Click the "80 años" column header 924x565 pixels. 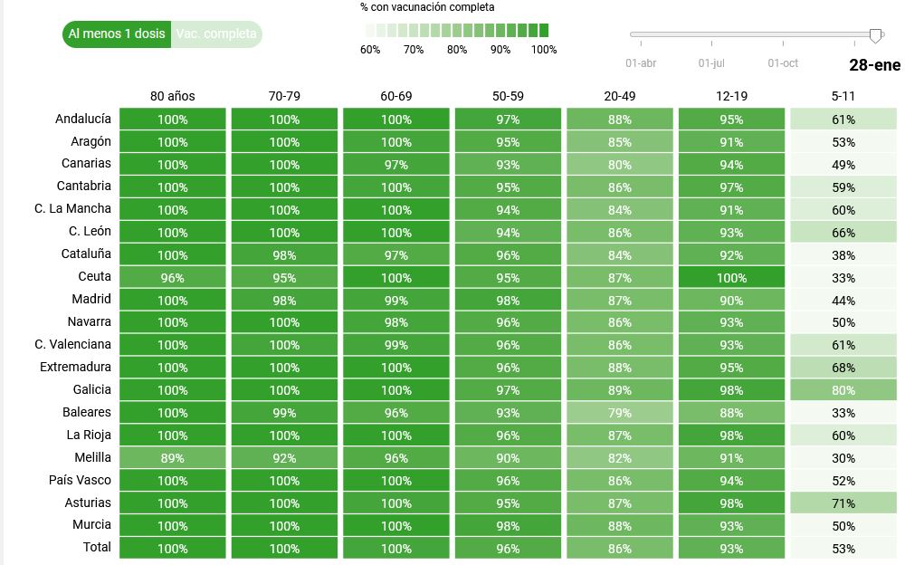[x=172, y=96]
